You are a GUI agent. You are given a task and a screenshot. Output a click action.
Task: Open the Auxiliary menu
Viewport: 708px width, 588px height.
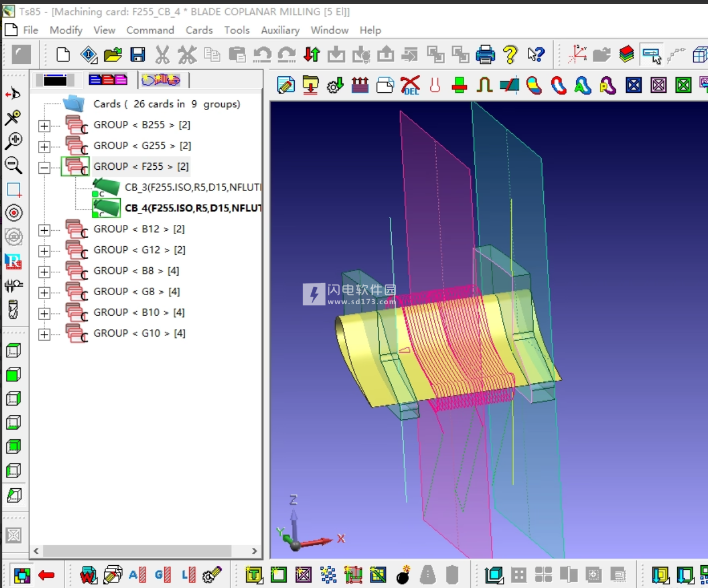[x=280, y=30]
